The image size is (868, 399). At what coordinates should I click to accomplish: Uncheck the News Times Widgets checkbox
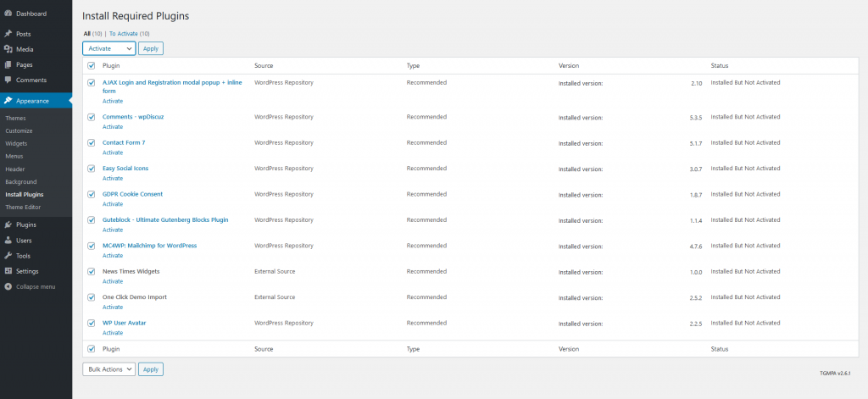(x=92, y=272)
